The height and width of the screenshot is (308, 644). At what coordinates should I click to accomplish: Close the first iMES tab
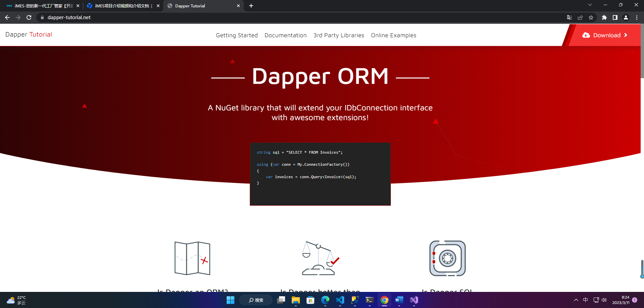tap(78, 6)
